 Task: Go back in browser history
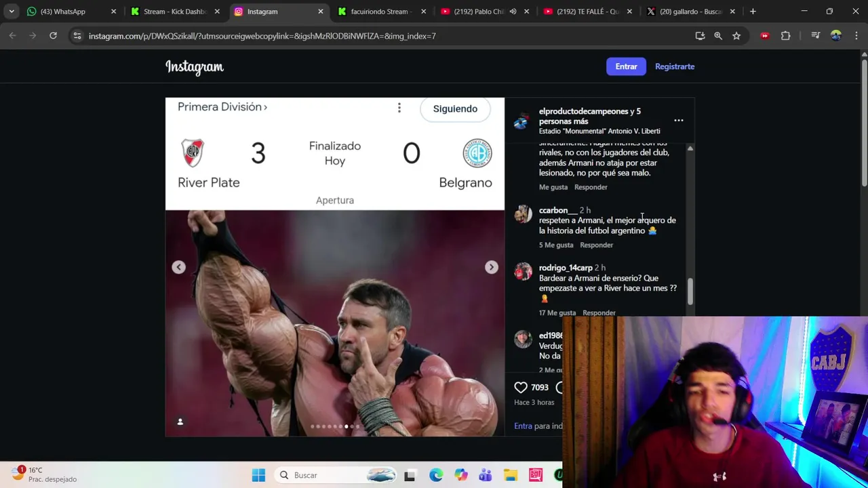[12, 36]
